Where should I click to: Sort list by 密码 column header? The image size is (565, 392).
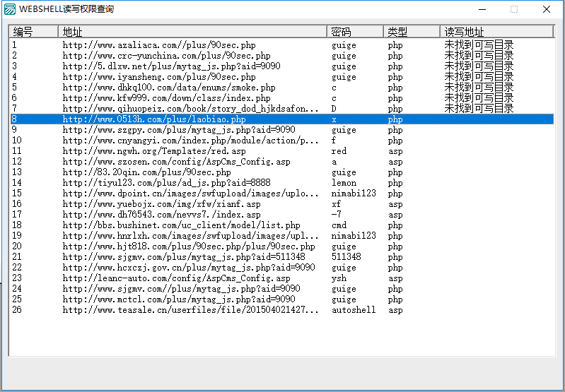coord(355,32)
